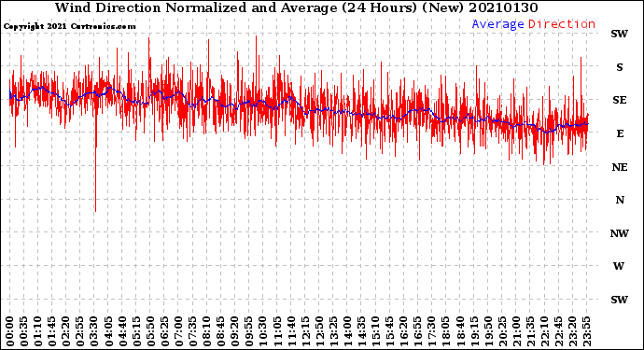This screenshot has height=350, width=644.
Task: Click the 'Direction' legend label
Action: [x=562, y=24]
